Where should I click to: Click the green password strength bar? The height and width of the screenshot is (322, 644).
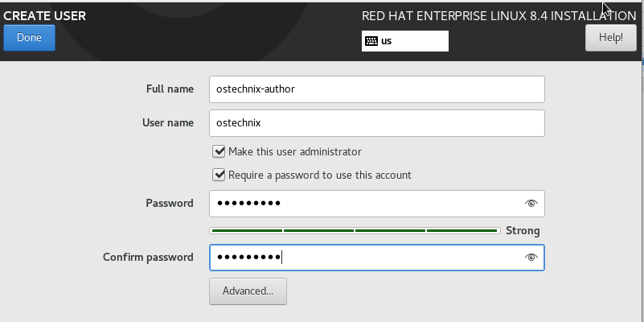coord(355,231)
